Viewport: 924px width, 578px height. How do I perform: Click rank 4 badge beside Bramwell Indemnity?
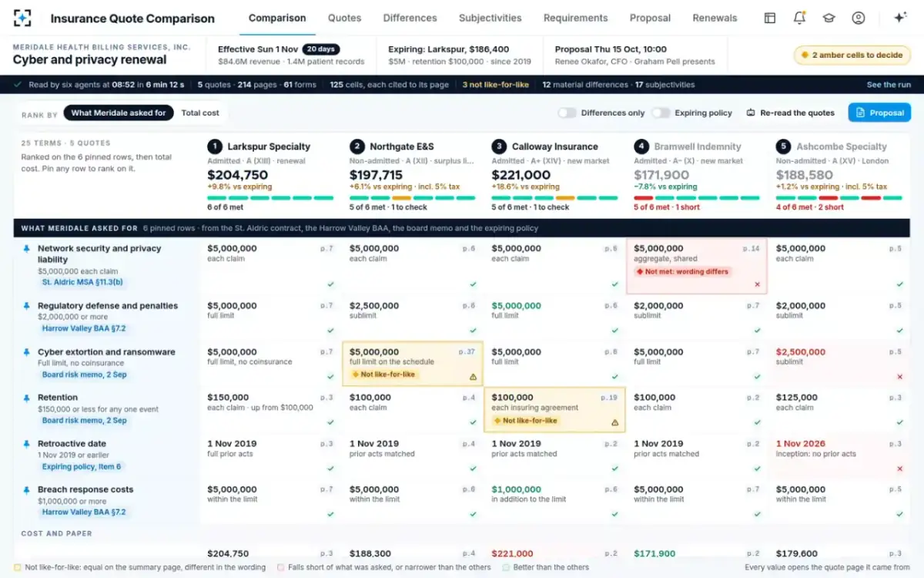tap(641, 146)
